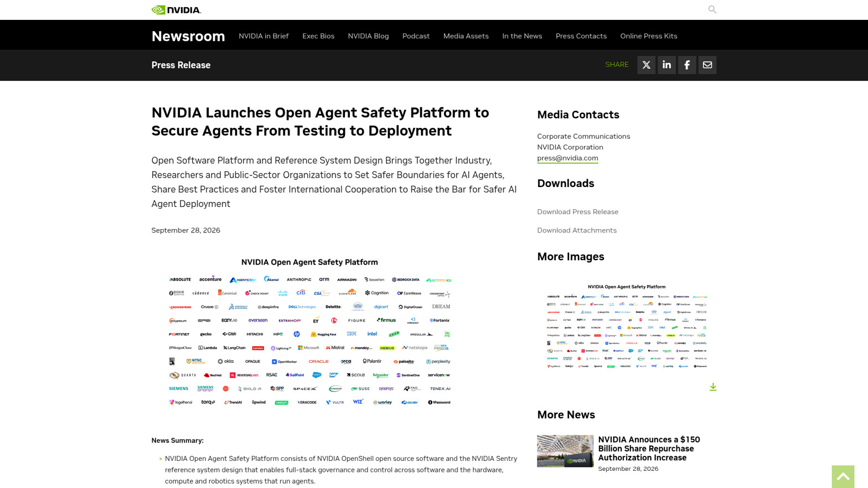The width and height of the screenshot is (868, 488).
Task: Go to the Newsroom home title
Action: point(188,36)
